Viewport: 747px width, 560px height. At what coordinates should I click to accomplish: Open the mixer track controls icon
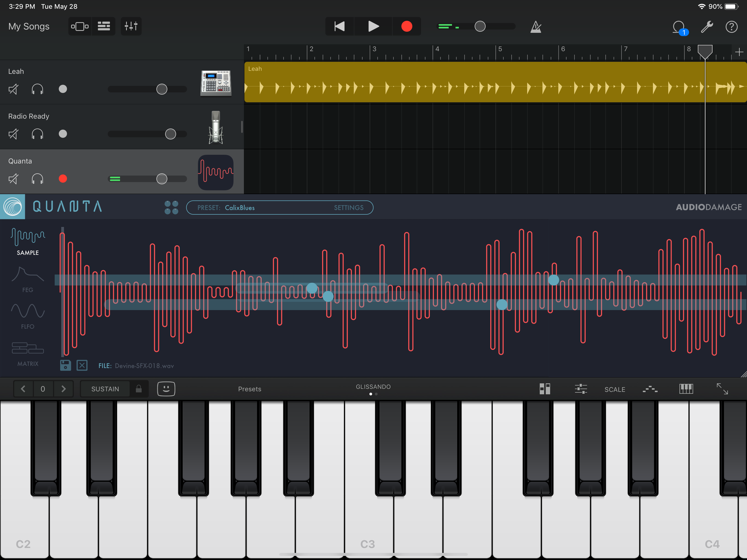pos(131,26)
